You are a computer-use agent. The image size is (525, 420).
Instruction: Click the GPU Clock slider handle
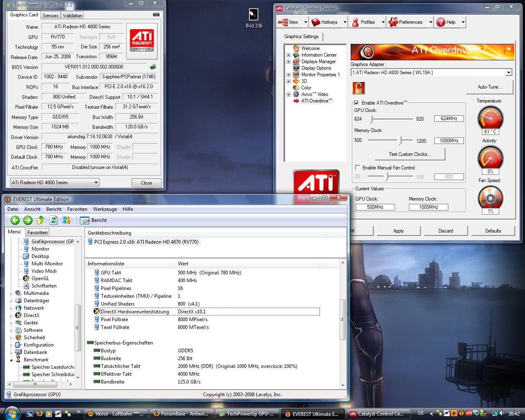[372, 119]
